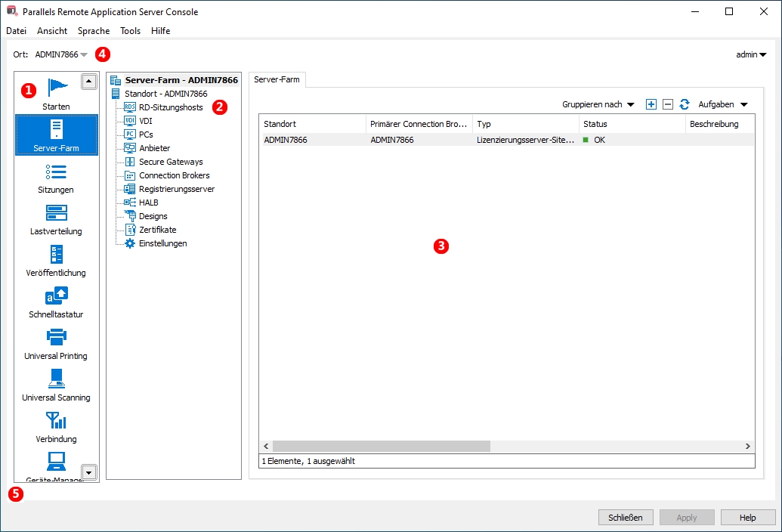Select the Universal Printing printer icon
The width and height of the screenshot is (782, 532).
pyautogui.click(x=57, y=337)
